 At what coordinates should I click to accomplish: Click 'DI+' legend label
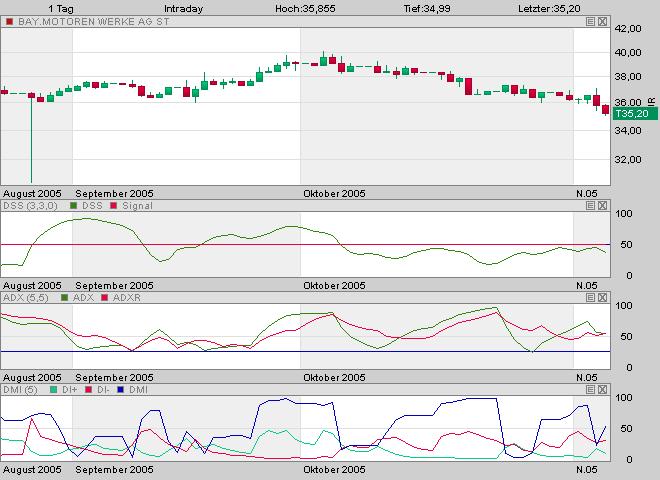point(69,389)
